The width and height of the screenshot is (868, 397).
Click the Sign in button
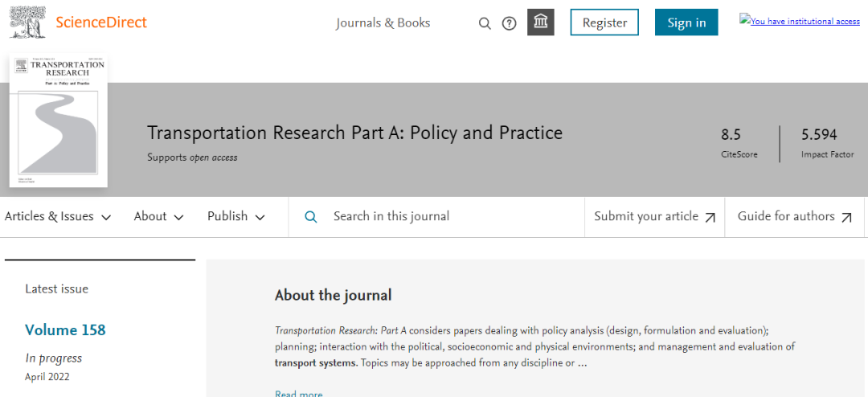686,23
